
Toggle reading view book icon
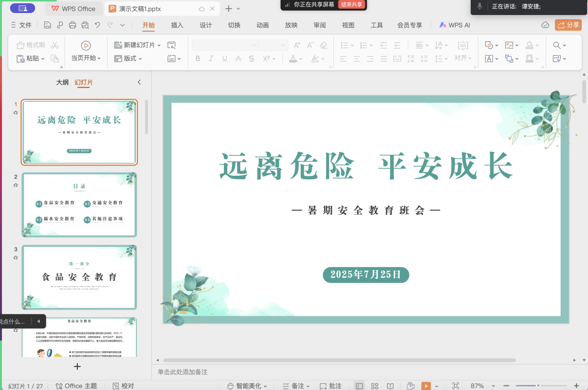click(390, 386)
